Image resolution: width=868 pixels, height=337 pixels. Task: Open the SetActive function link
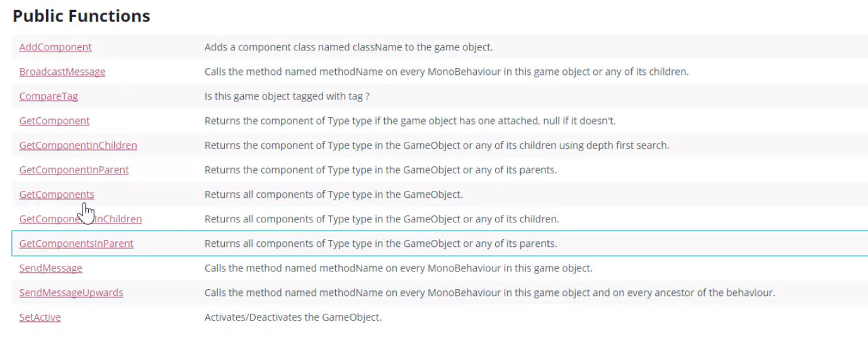(x=40, y=317)
